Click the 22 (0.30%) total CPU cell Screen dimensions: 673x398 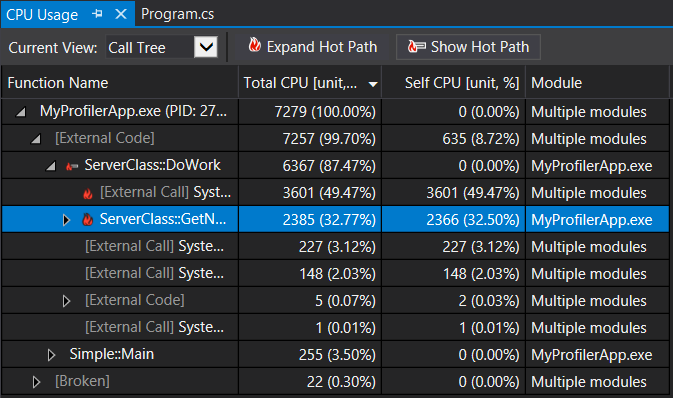pyautogui.click(x=310, y=381)
